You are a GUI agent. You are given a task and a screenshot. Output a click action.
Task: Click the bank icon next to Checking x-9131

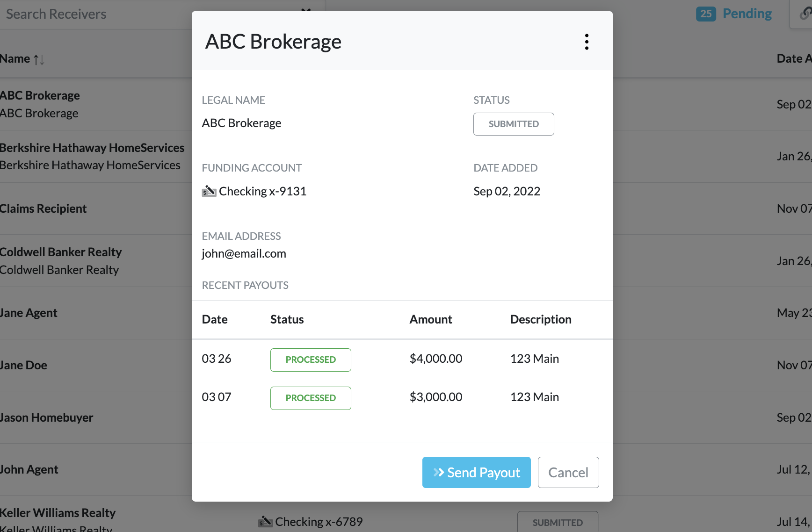[209, 191]
